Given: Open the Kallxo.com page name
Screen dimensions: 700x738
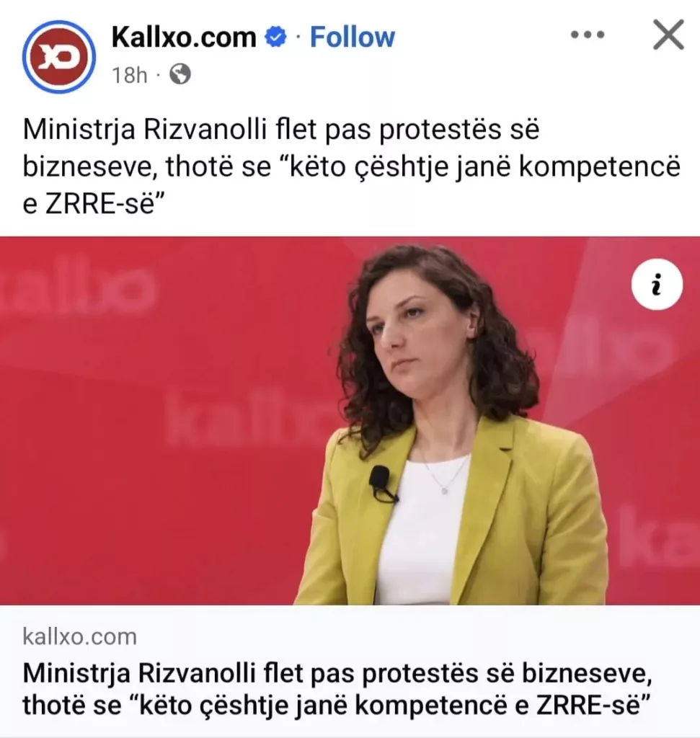Looking at the screenshot, I should coord(184,37).
